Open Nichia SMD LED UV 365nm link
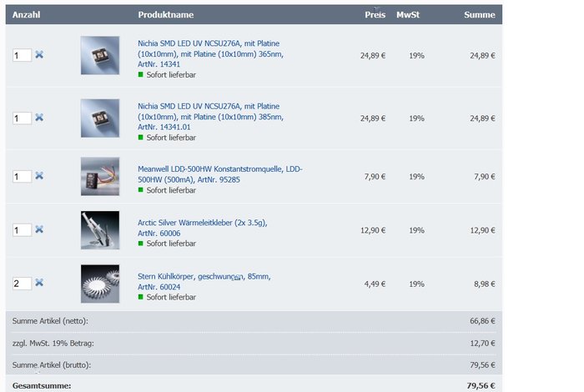This screenshot has width=584, height=392. [209, 53]
